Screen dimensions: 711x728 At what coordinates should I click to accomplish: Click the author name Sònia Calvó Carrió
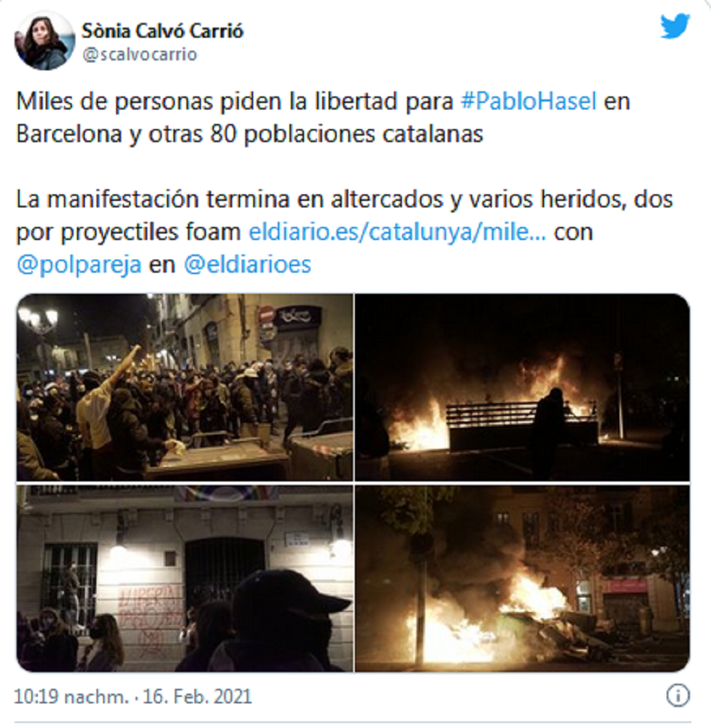[x=163, y=31]
